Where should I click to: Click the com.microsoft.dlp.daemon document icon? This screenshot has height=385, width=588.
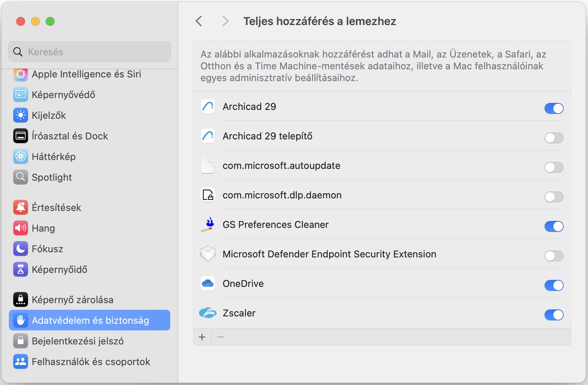(208, 195)
